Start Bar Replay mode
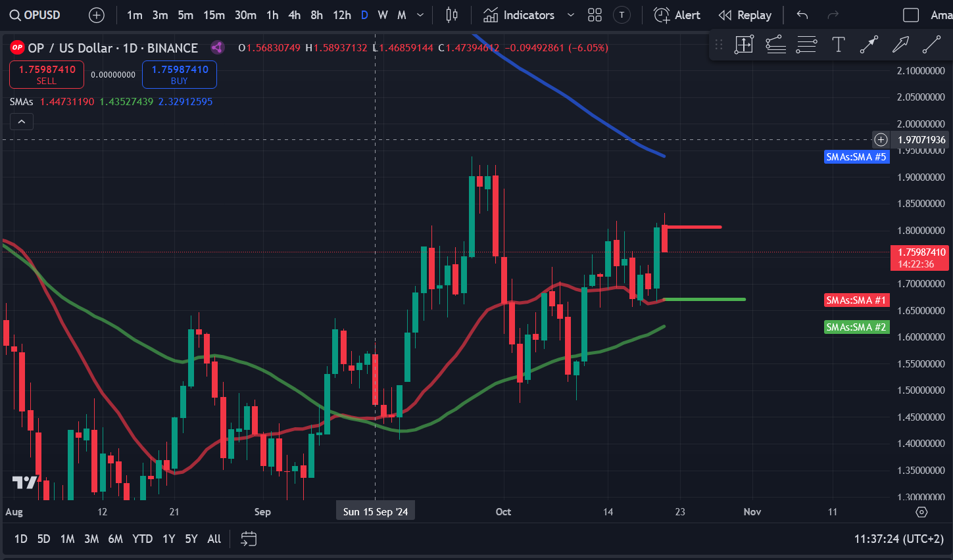The image size is (953, 560). 745,14
